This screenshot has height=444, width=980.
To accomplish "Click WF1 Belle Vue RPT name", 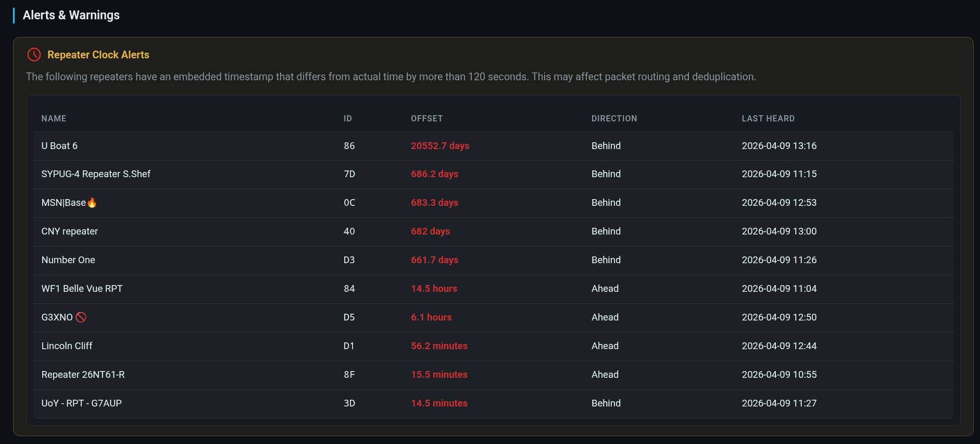I will 82,289.
